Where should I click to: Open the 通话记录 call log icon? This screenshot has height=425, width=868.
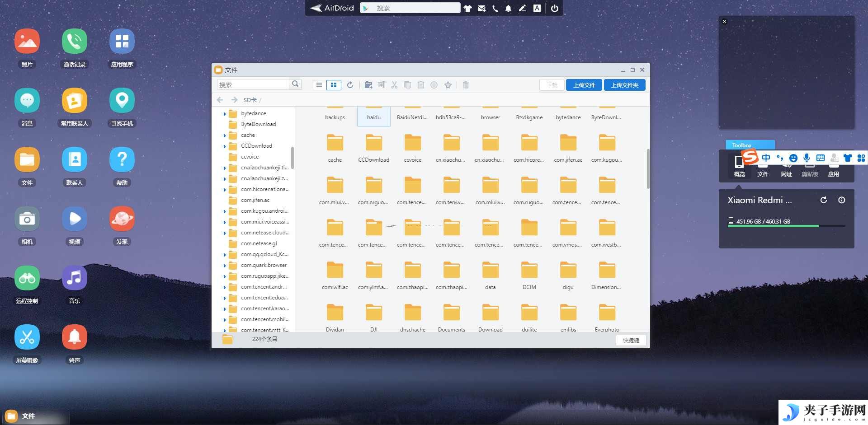[75, 42]
